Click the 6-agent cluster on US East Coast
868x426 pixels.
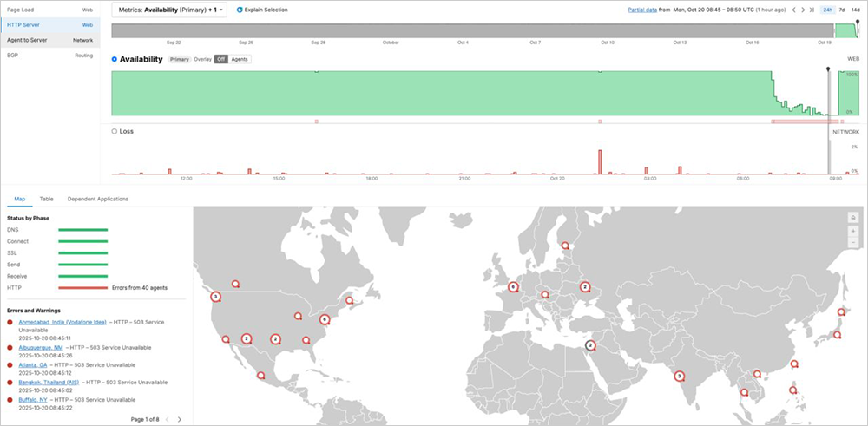325,319
